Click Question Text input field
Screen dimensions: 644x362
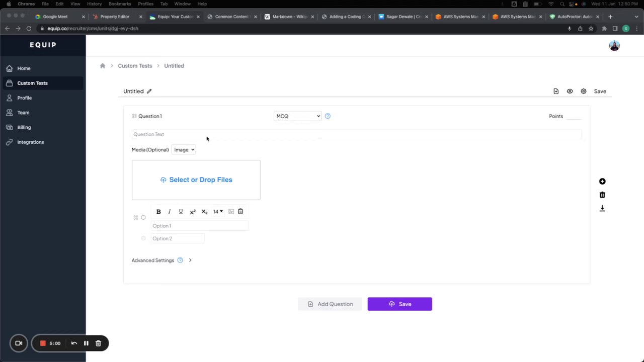click(x=357, y=134)
